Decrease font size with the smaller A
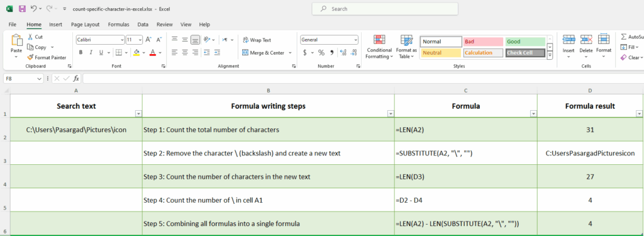Viewport: 644px width, 236px height. pyautogui.click(x=159, y=40)
